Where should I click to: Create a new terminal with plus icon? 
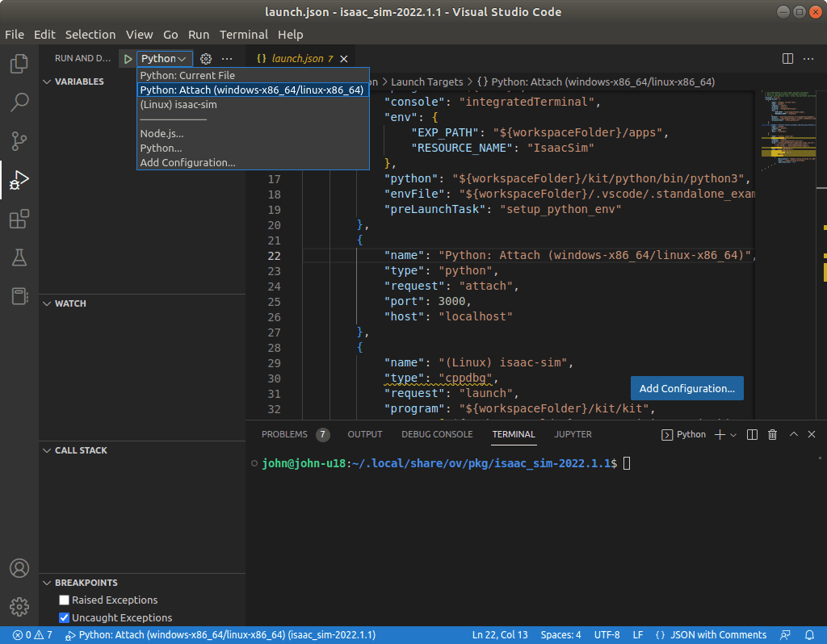[720, 434]
